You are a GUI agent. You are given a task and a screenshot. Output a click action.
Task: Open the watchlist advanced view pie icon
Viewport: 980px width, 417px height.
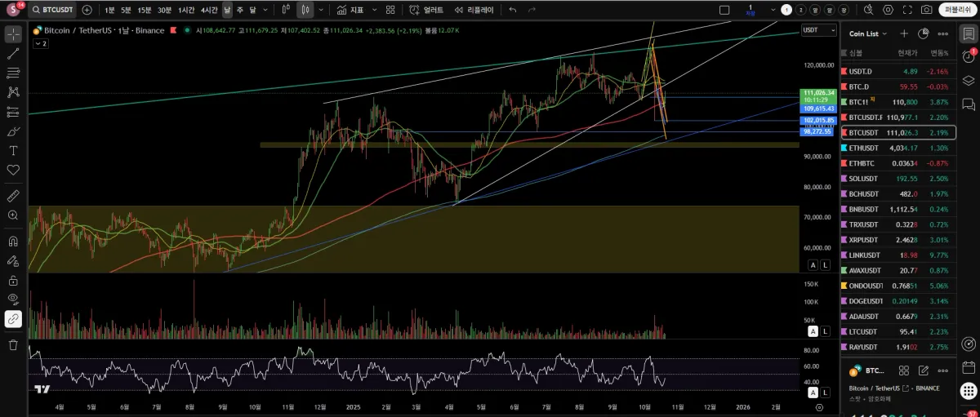(x=923, y=33)
